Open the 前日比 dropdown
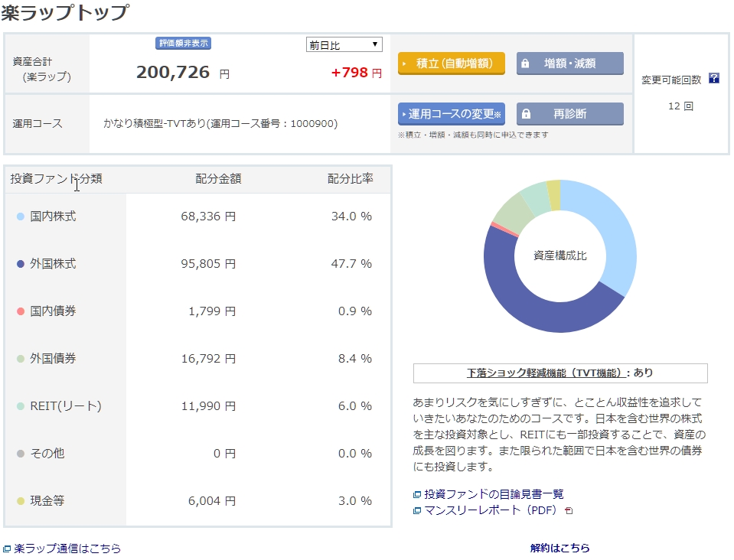The width and height of the screenshot is (734, 560). (x=344, y=45)
